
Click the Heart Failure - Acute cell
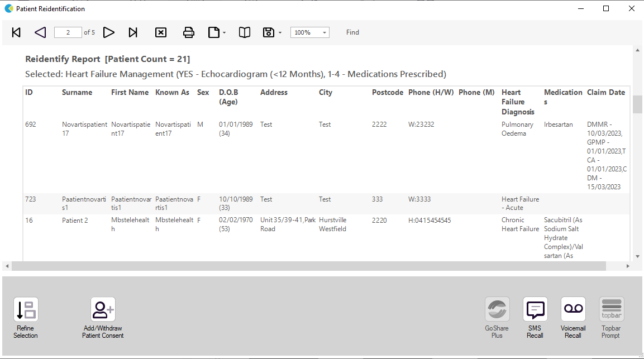(520, 203)
